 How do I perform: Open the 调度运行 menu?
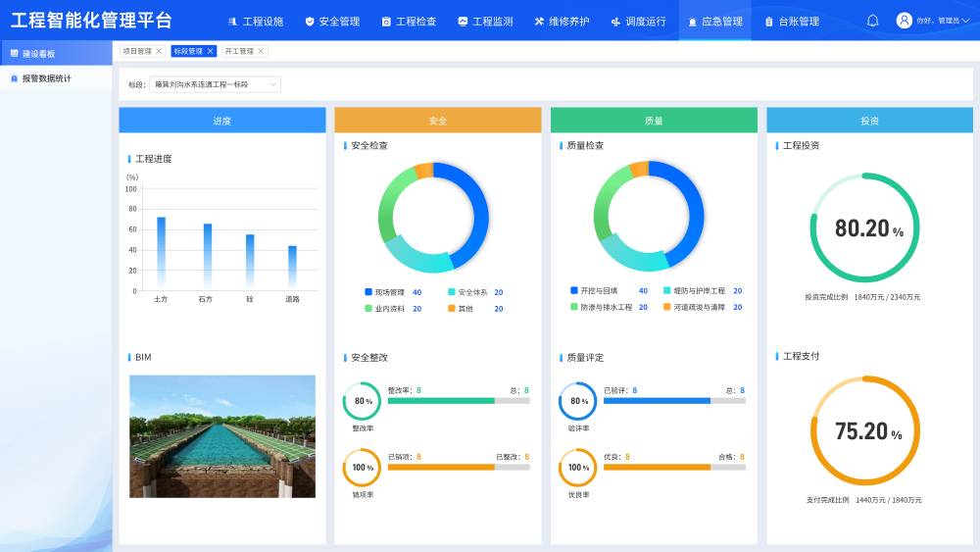pyautogui.click(x=639, y=22)
